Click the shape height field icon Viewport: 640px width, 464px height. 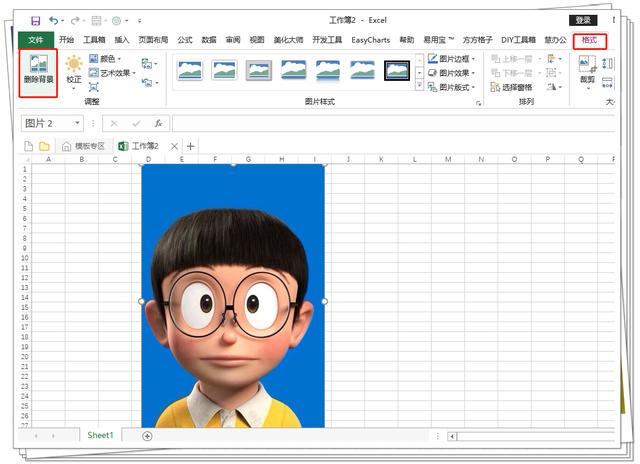point(607,63)
